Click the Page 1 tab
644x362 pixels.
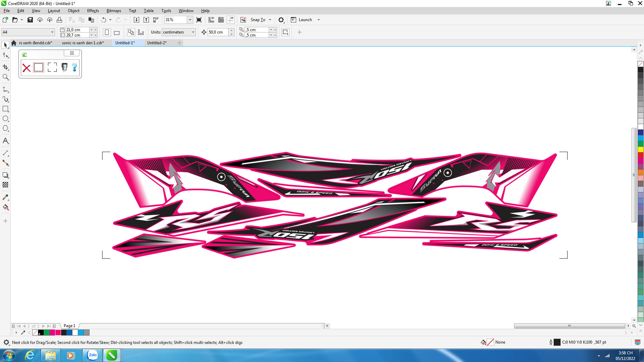click(69, 326)
